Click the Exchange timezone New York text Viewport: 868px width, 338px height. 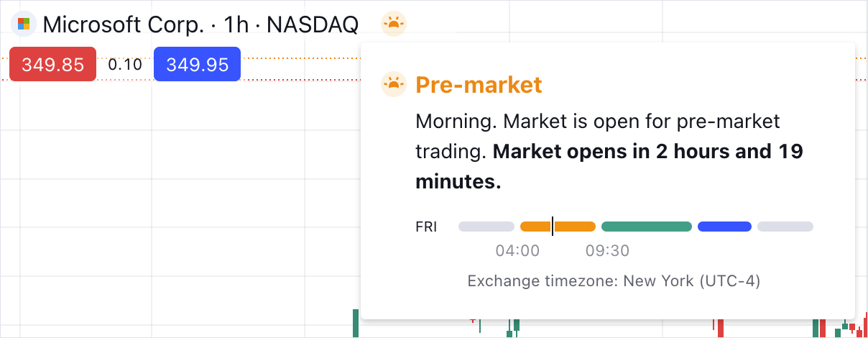(614, 280)
